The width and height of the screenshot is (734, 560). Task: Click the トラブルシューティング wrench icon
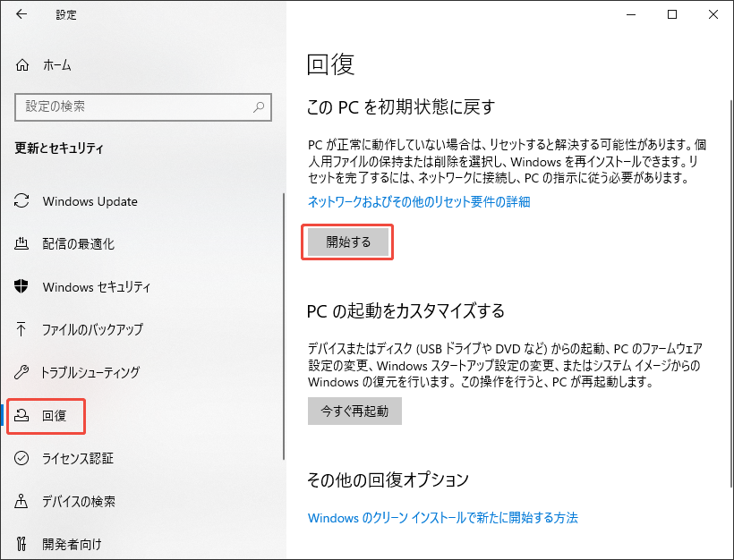[x=21, y=372]
